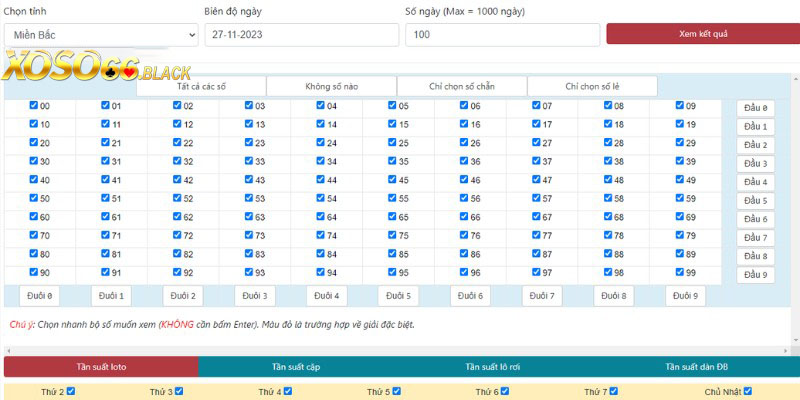Toggle checkbox for number 11
This screenshot has width=800, height=400.
click(105, 123)
